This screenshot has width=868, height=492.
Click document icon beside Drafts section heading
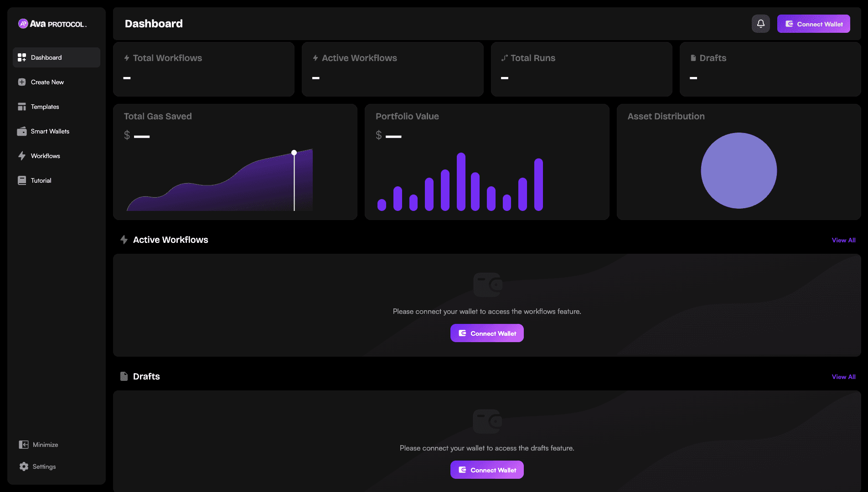pos(124,376)
